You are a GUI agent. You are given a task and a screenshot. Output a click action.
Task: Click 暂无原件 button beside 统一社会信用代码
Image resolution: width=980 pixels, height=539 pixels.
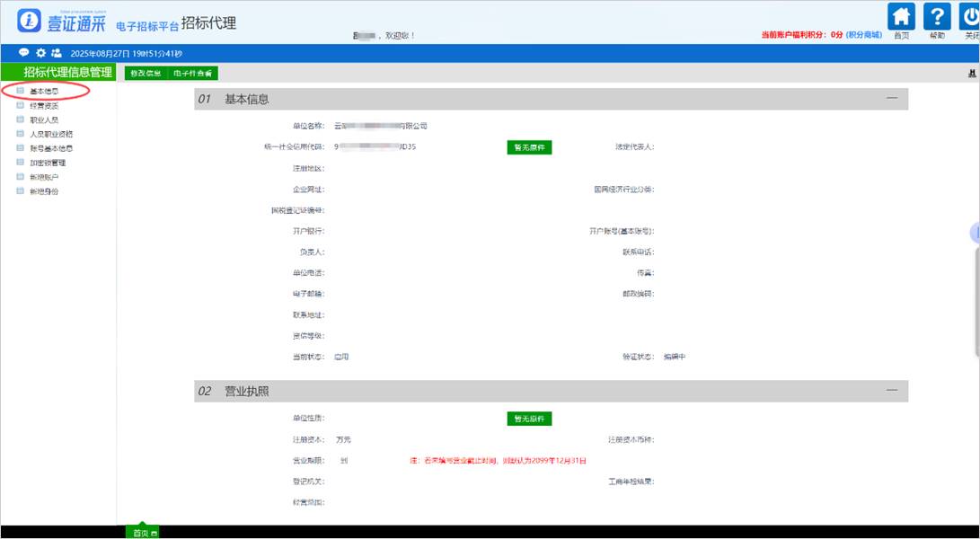point(529,147)
